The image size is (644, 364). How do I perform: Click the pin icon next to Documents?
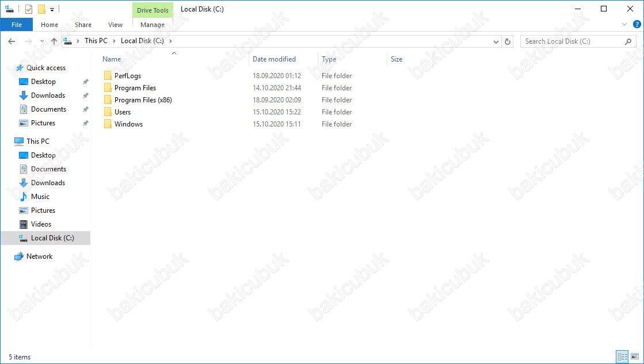point(85,110)
